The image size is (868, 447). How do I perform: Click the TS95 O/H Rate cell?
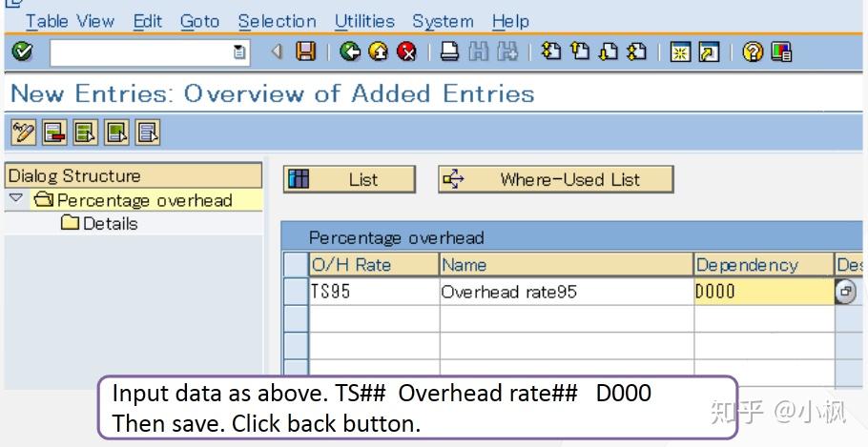[374, 292]
